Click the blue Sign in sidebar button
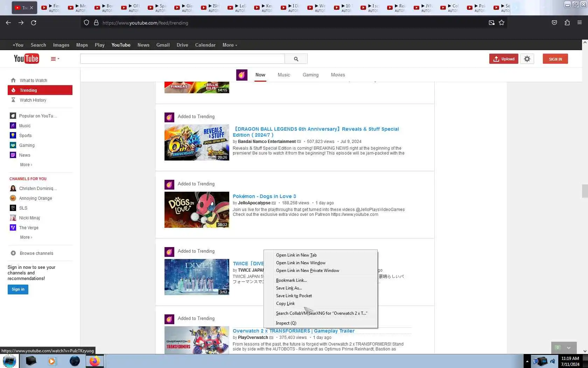This screenshot has height=368, width=588. [x=18, y=289]
